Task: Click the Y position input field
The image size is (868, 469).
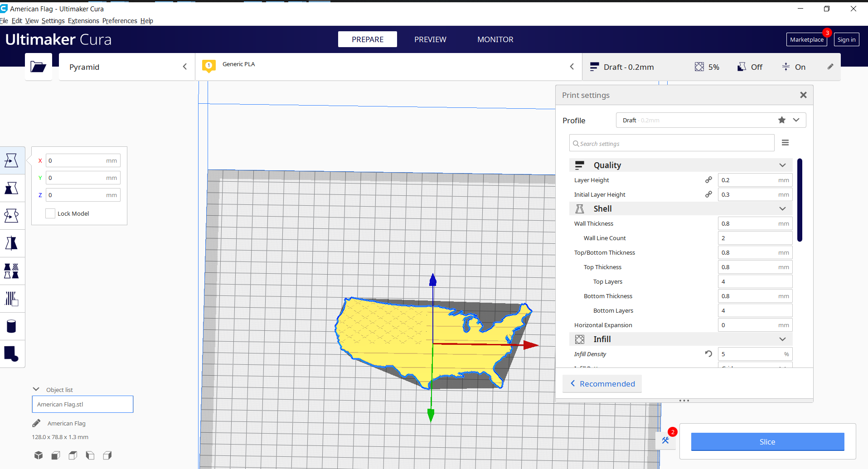Action: tap(83, 178)
